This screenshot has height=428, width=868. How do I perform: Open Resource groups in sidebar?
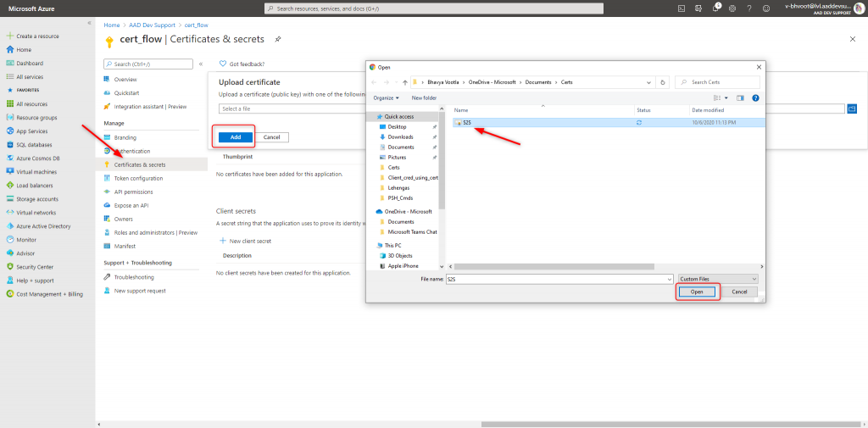point(31,117)
